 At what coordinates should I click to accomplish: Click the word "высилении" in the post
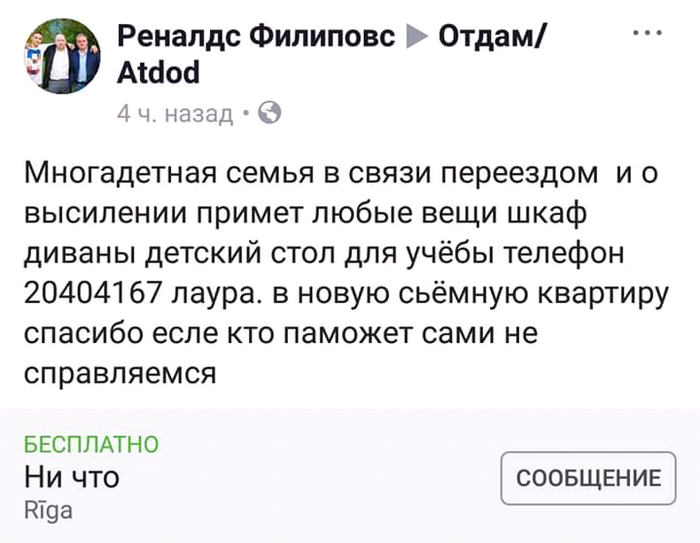click(101, 214)
